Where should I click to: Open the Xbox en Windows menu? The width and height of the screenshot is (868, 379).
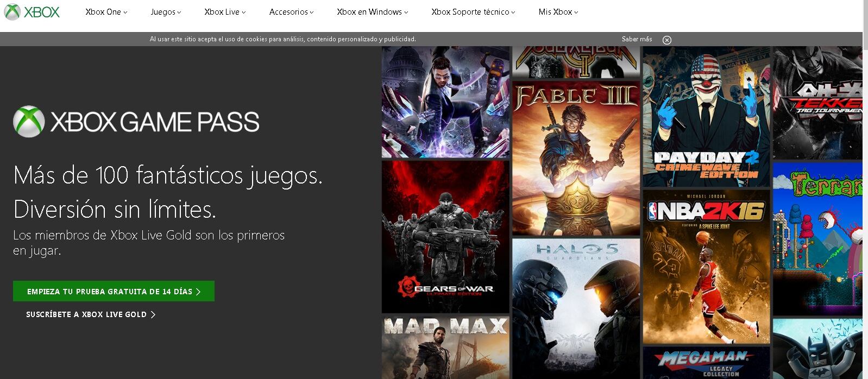coord(372,12)
